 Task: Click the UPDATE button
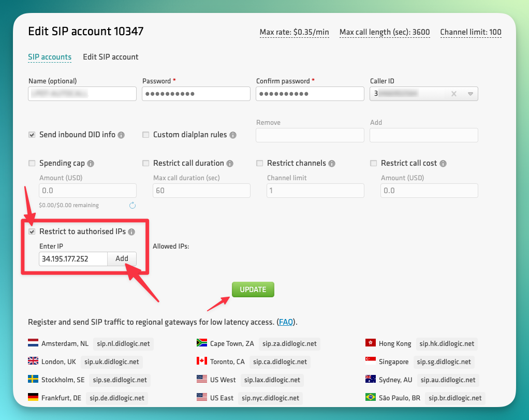tap(253, 289)
